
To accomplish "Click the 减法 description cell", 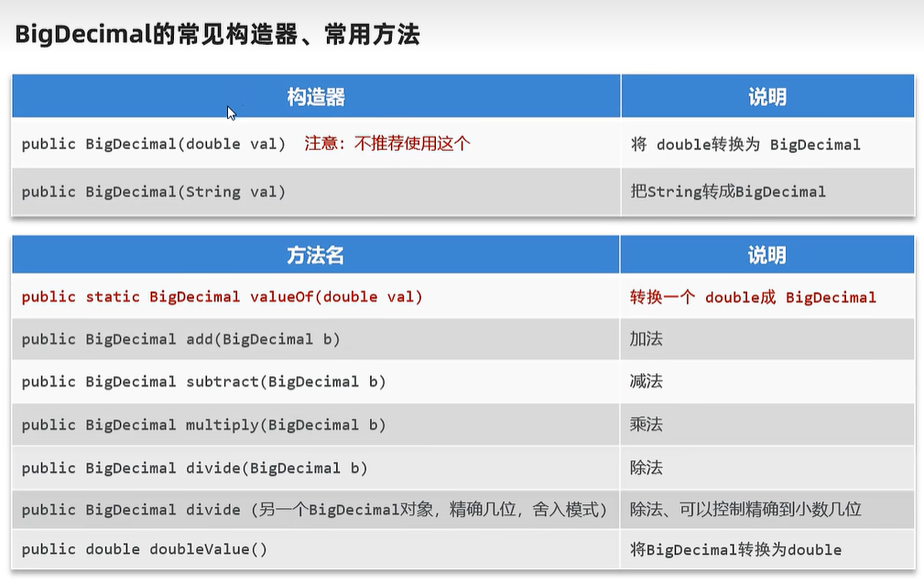I will click(646, 382).
